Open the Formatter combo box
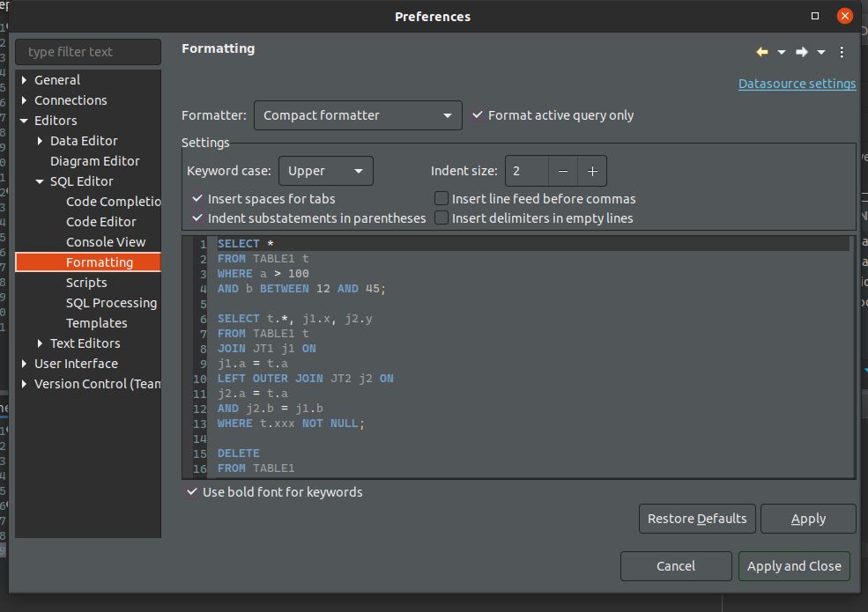 [358, 115]
